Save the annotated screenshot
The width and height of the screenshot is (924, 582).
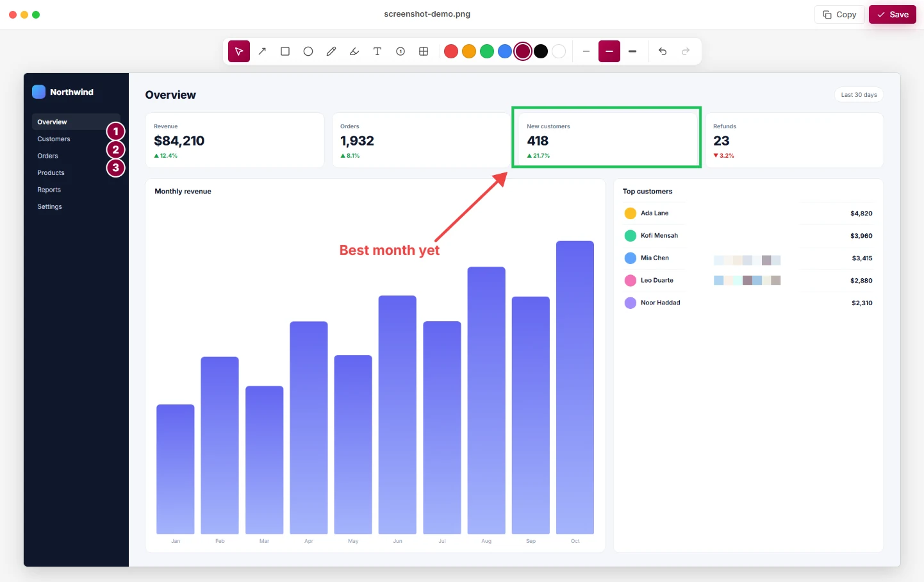pos(893,15)
